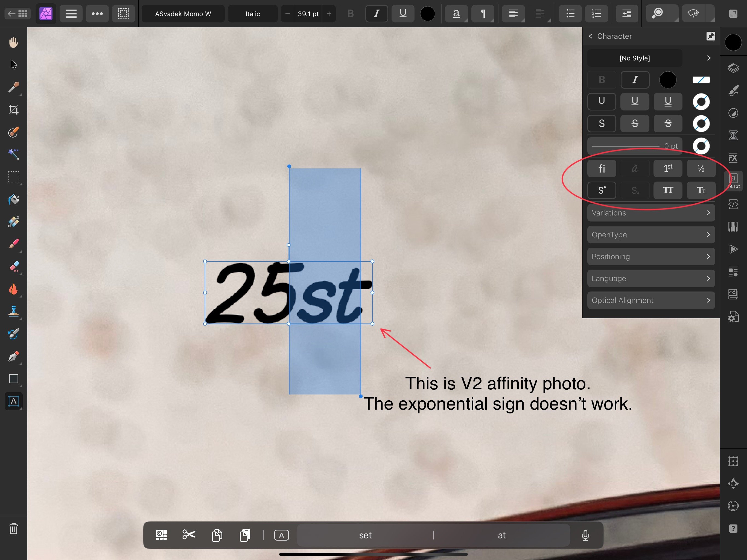This screenshot has height=560, width=747.
Task: Select the Flood Fill tool
Action: pos(13,199)
